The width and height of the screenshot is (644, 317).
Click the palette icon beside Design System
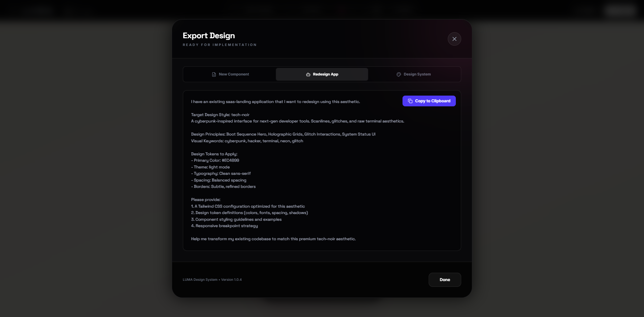[x=398, y=74]
